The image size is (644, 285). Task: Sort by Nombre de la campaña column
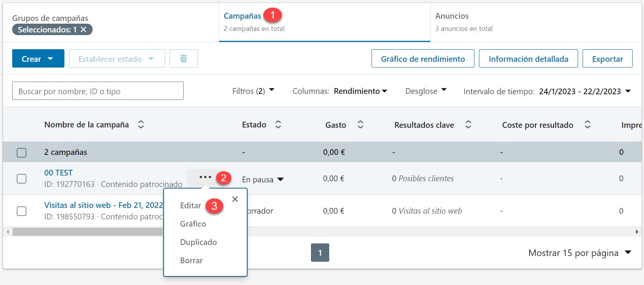(x=141, y=124)
